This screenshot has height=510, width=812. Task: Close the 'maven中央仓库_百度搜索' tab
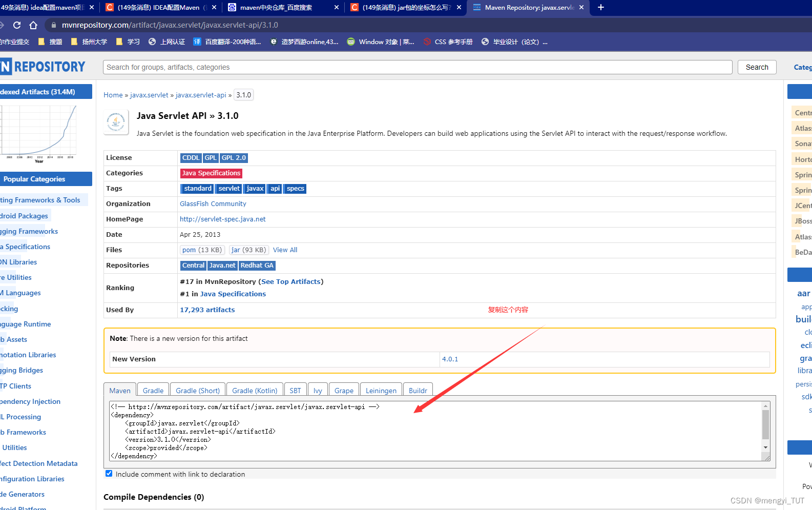pyautogui.click(x=337, y=7)
